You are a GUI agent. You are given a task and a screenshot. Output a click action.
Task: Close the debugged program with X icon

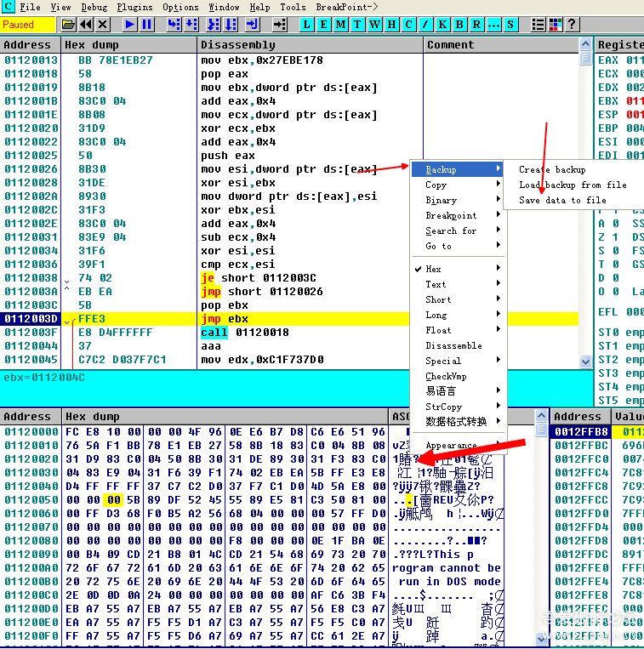pos(103,25)
